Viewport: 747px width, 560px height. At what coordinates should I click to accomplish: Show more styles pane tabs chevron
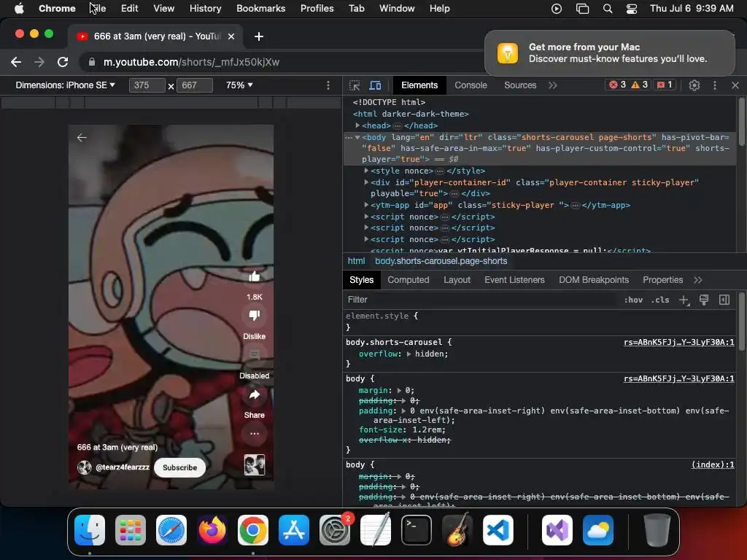[x=698, y=280]
